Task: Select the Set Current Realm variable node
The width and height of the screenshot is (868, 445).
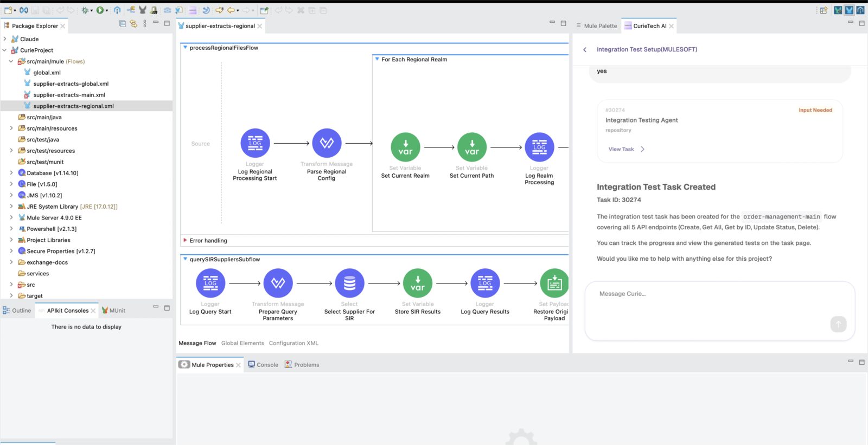Action: [x=405, y=147]
